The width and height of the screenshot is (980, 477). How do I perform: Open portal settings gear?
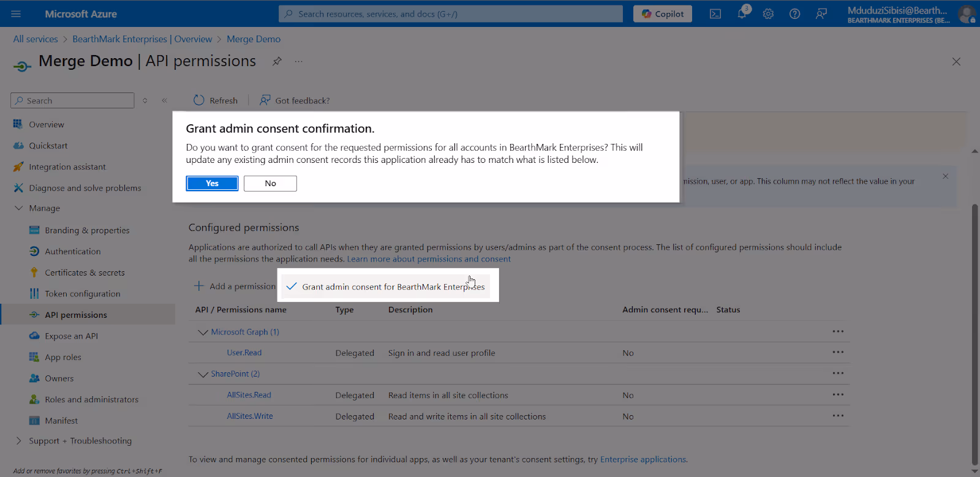point(768,13)
